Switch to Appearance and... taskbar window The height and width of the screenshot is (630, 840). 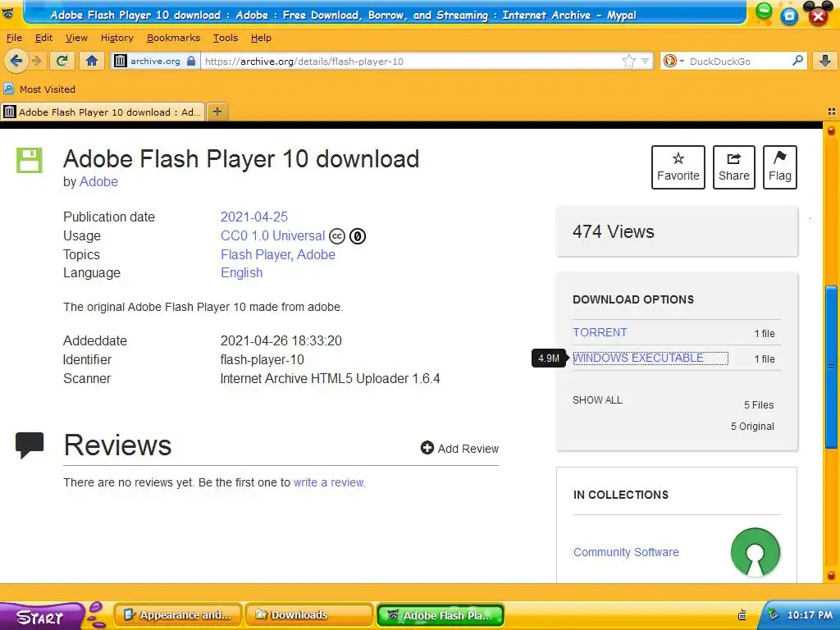(178, 615)
